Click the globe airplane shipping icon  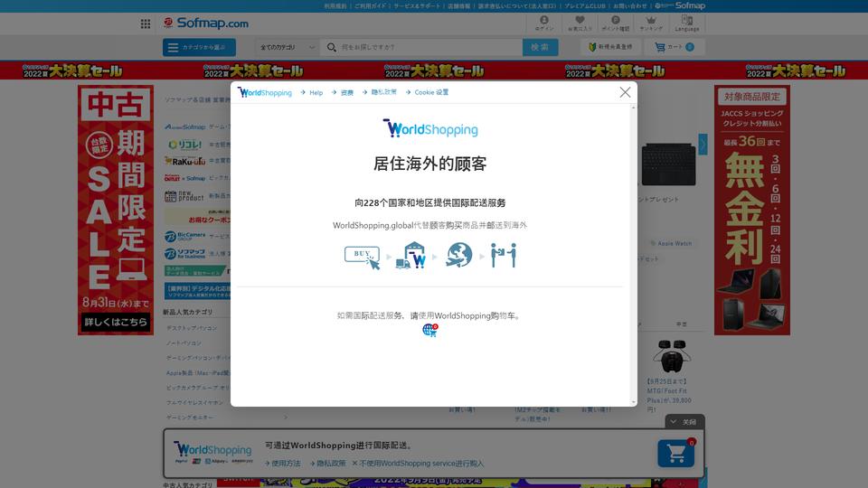[458, 255]
